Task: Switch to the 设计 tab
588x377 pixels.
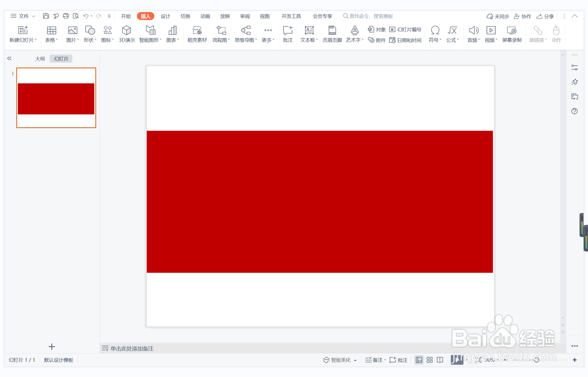Action: tap(165, 16)
